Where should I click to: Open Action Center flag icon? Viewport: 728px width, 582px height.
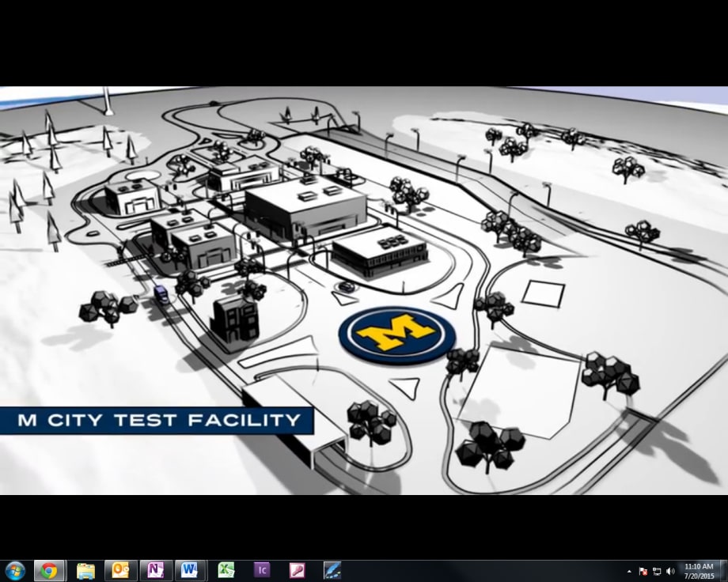[643, 572]
